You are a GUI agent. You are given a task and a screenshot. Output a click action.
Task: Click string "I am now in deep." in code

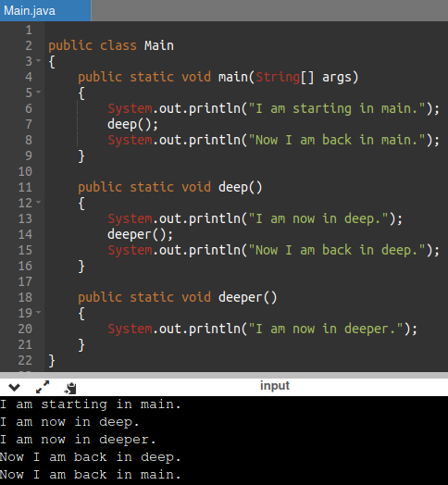[318, 219]
